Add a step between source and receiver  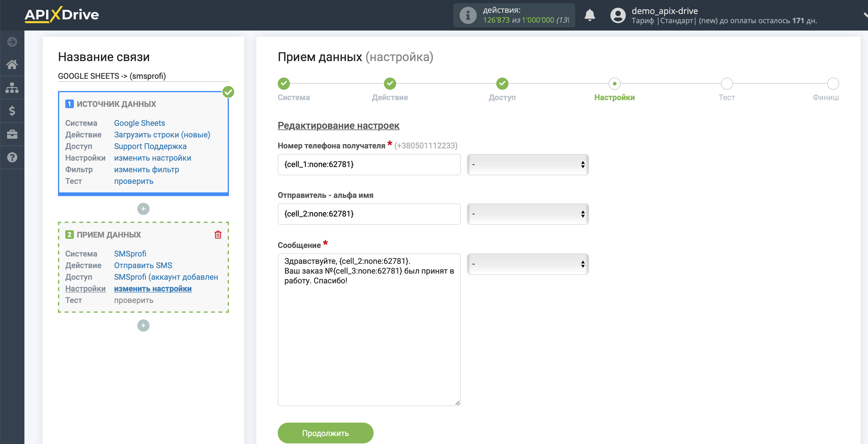143,209
